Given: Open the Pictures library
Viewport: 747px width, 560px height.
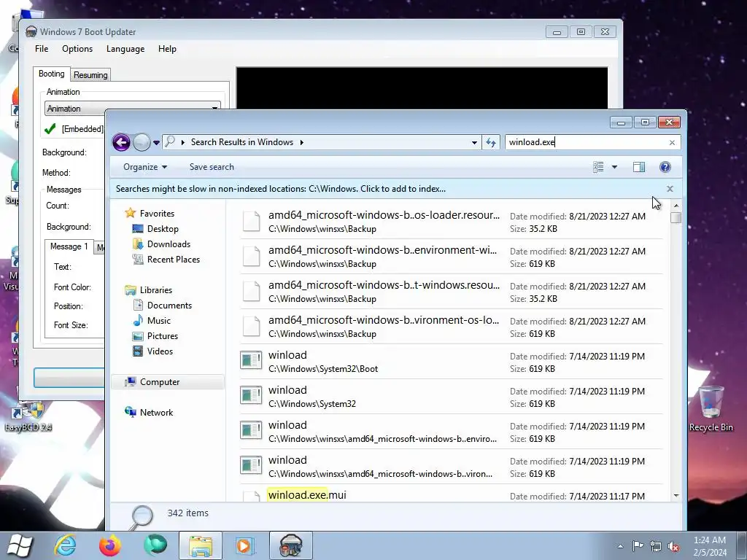Looking at the screenshot, I should tap(163, 335).
